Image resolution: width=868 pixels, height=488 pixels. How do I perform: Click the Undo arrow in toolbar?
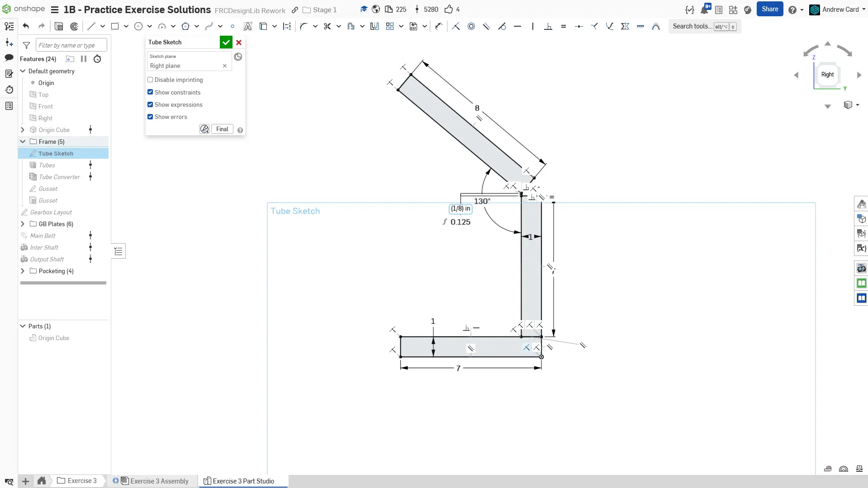point(26,26)
